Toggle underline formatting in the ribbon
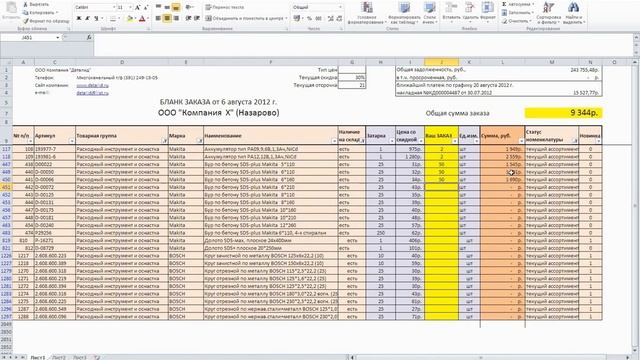 tap(96, 18)
